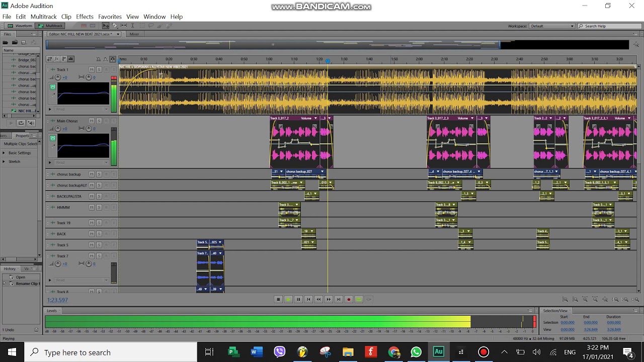Click the Fast Forward transport button

coord(329,299)
